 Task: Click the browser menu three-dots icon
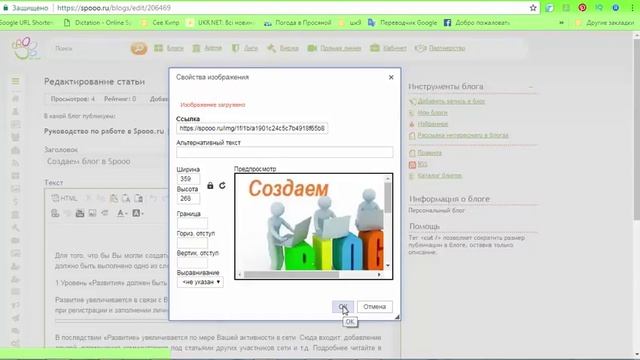pyautogui.click(x=633, y=8)
